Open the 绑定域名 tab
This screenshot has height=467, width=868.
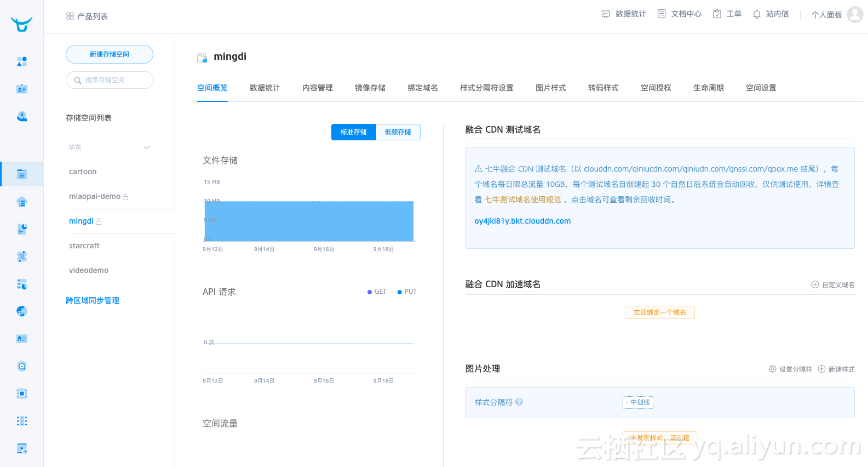coord(423,88)
